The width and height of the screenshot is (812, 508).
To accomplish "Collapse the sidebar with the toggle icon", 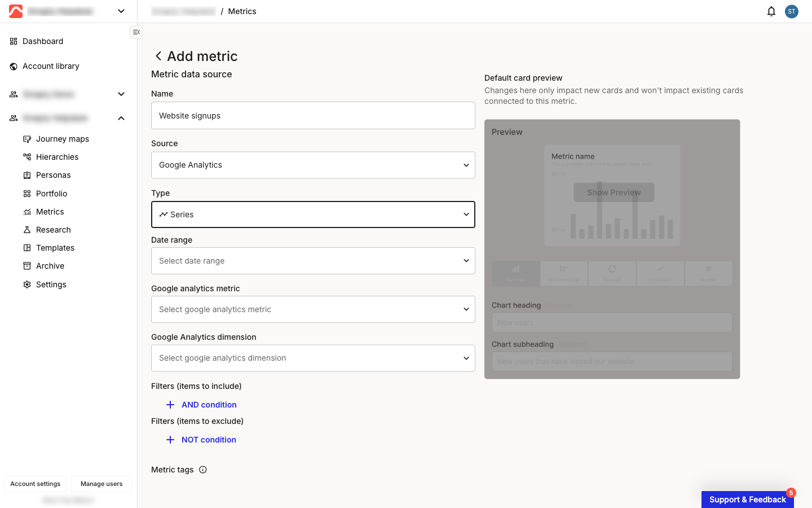I will click(136, 32).
